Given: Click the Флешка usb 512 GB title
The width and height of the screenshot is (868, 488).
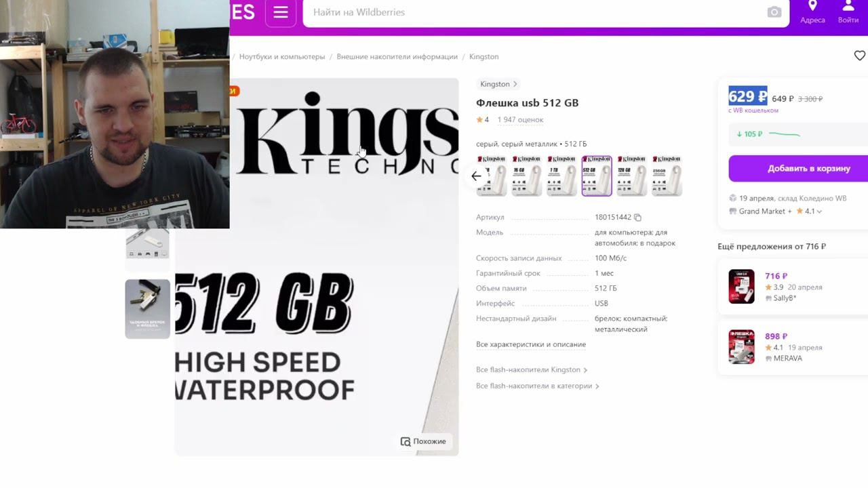Looking at the screenshot, I should [527, 103].
